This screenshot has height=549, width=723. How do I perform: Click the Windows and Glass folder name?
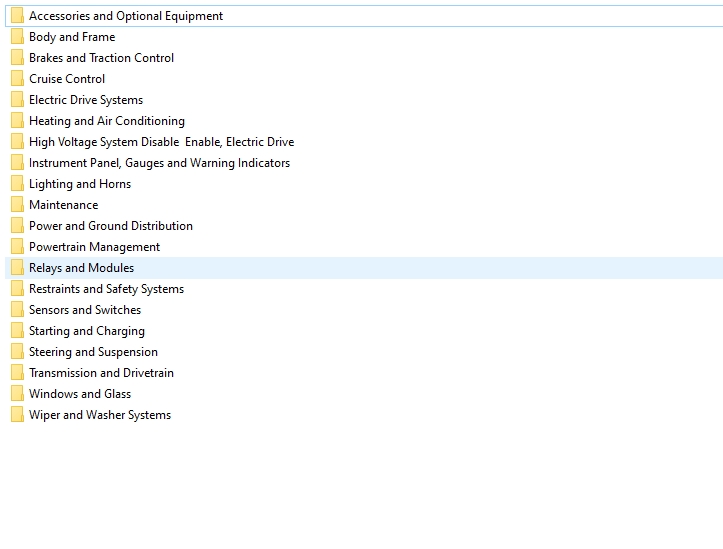pos(80,394)
